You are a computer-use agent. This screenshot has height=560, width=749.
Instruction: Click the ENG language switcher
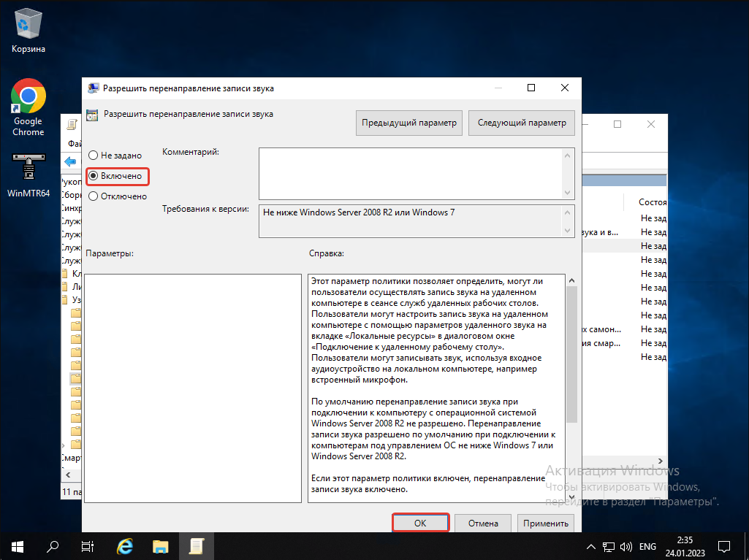648,546
